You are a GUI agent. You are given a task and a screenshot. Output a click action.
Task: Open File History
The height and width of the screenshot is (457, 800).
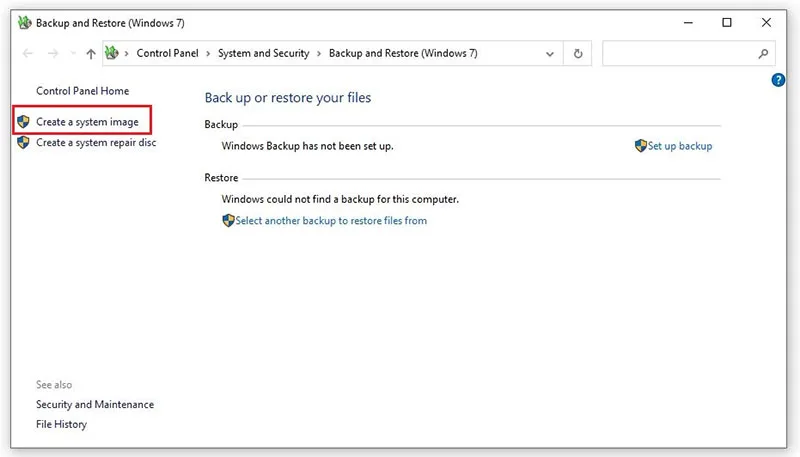tap(61, 424)
